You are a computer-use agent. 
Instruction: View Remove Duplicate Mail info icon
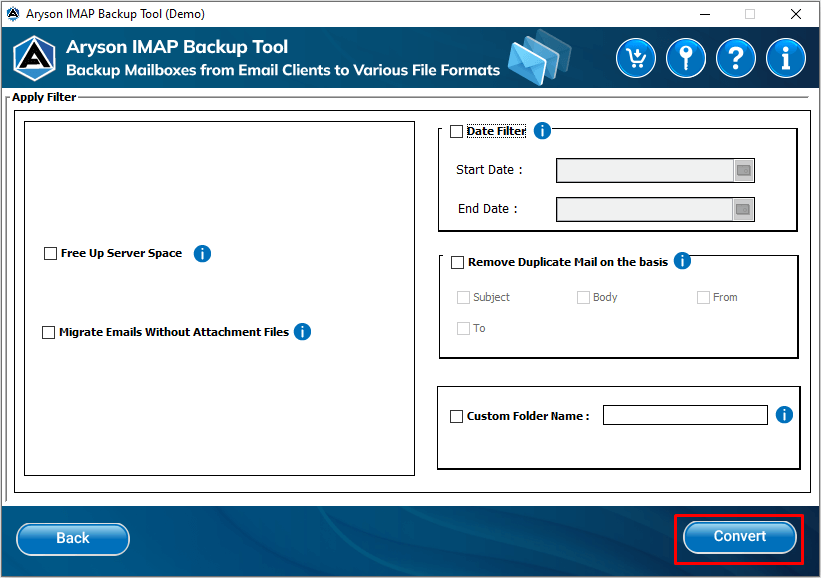coord(682,260)
